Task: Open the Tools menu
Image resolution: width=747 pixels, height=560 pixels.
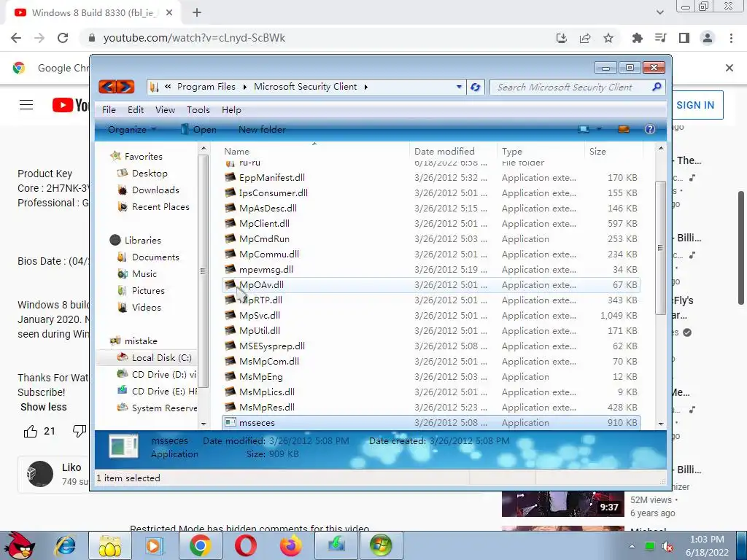Action: [x=198, y=110]
